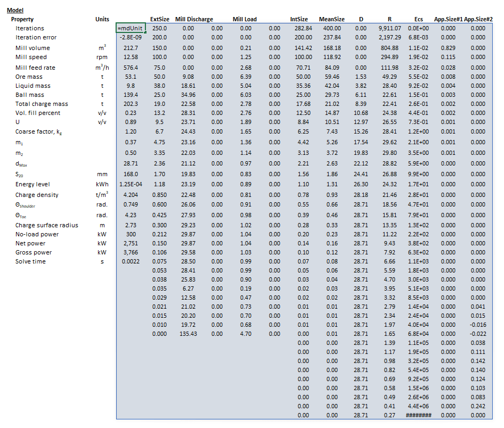Select the Mill Load column header
504x428 pixels.
coord(245,19)
